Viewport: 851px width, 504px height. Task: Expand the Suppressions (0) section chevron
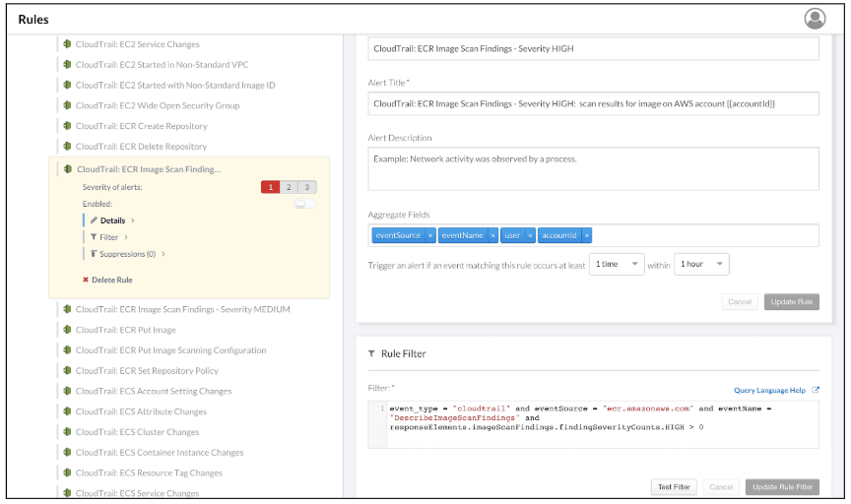point(164,254)
